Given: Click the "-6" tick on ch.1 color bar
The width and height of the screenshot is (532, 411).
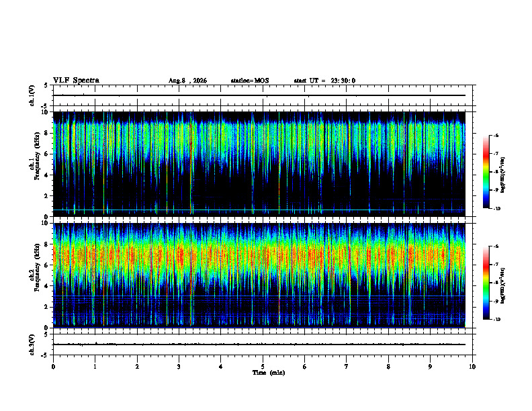Looking at the screenshot, I should coord(496,135).
